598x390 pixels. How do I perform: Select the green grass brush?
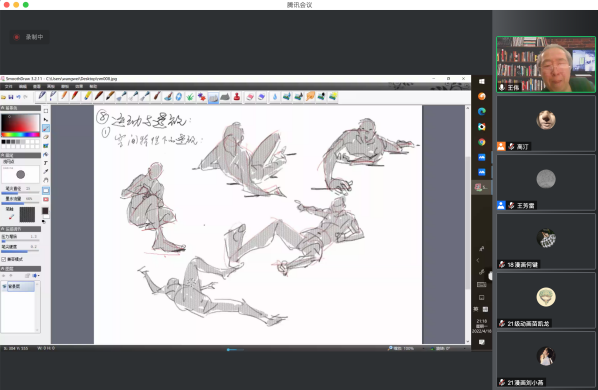(x=190, y=97)
